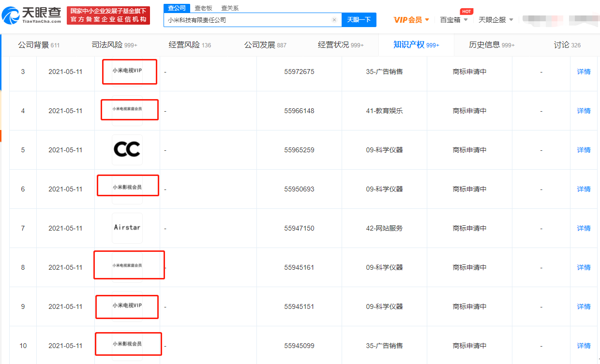Click the 天眼一下 search button

(359, 20)
